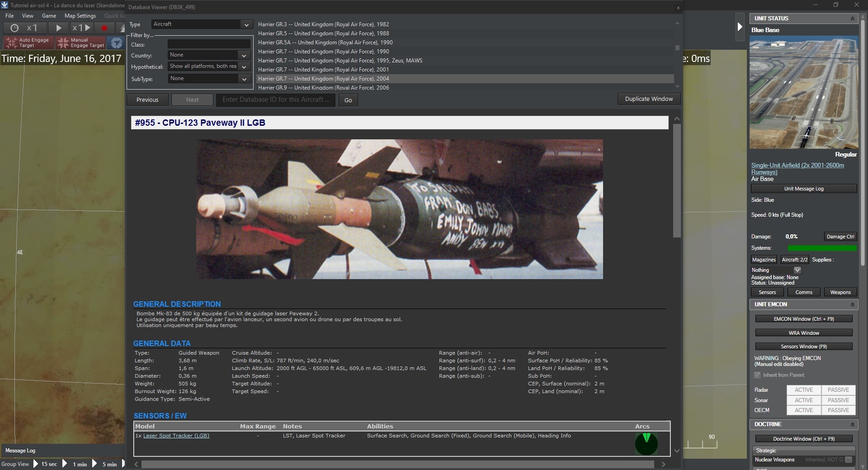
Task: Start recording with the red record icon
Action: (x=104, y=28)
